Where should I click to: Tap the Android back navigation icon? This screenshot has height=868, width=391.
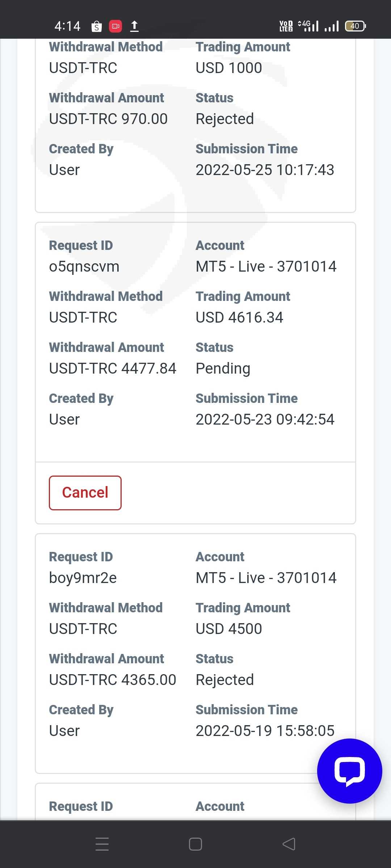(289, 844)
